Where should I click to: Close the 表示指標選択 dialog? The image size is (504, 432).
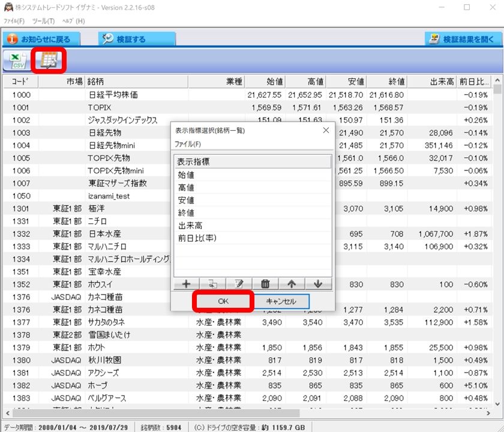(x=326, y=130)
